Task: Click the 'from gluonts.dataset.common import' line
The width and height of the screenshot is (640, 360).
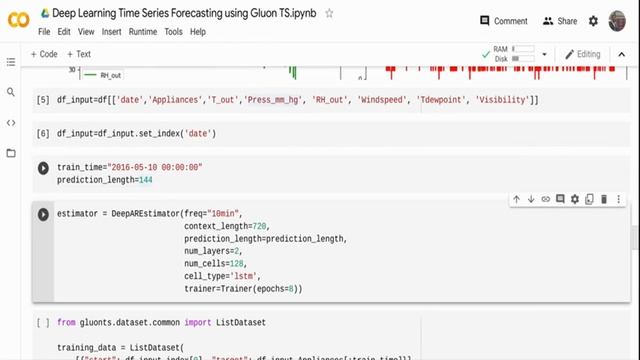Action: pyautogui.click(x=161, y=322)
